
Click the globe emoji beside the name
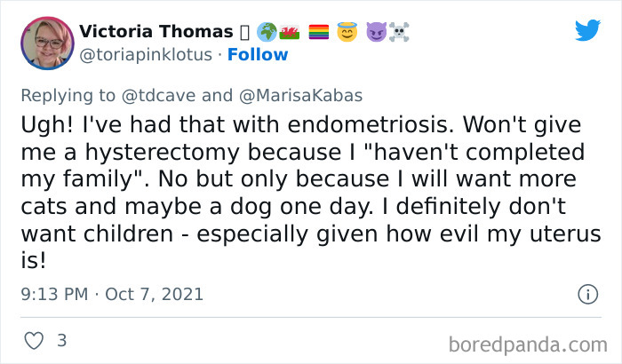click(x=267, y=33)
